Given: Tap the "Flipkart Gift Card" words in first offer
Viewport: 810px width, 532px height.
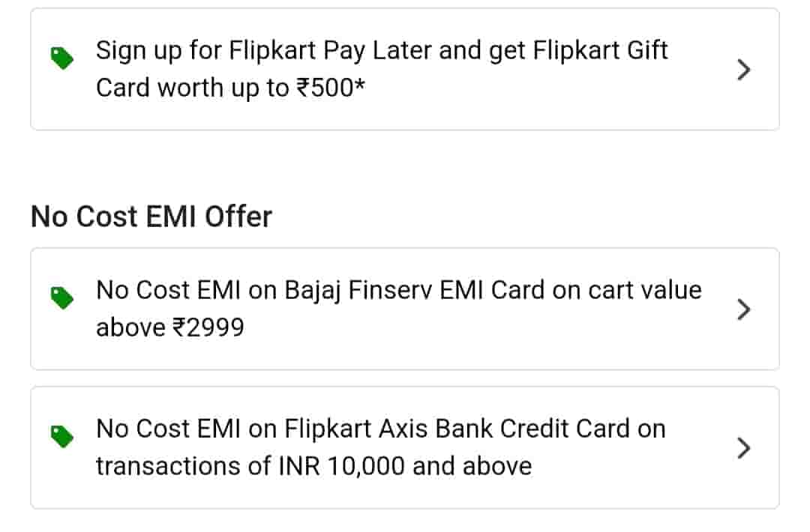Looking at the screenshot, I should coord(600,51).
